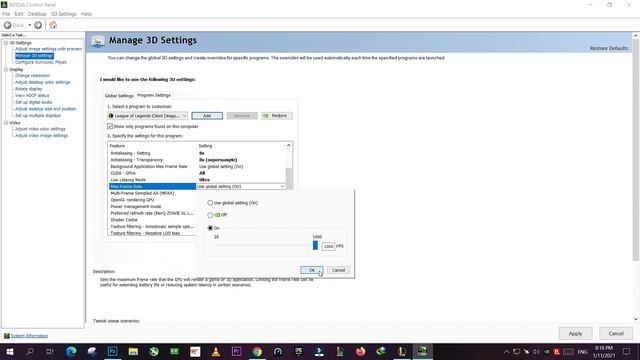Click the Back arrow icon in toolbar
The image size is (640, 360).
(7, 25)
